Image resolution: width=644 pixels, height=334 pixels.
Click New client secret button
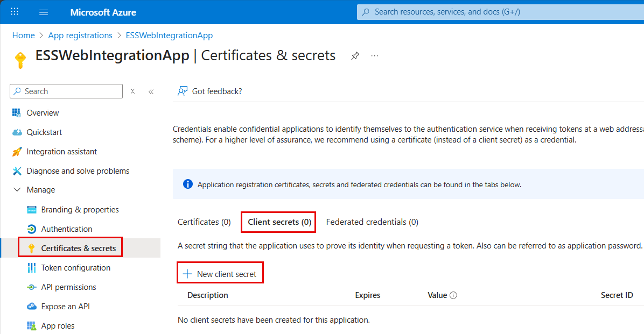[220, 274]
